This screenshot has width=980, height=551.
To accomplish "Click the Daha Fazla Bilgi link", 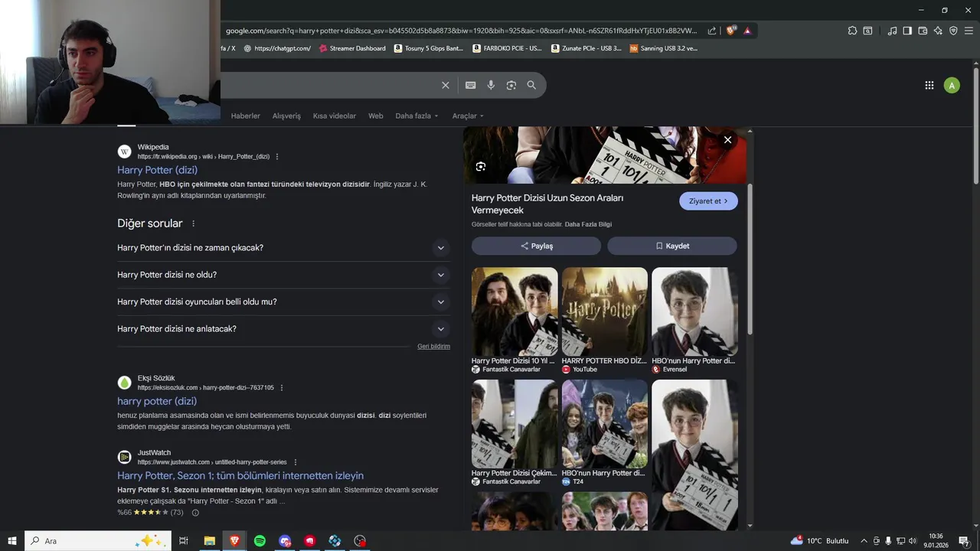I will (x=588, y=224).
